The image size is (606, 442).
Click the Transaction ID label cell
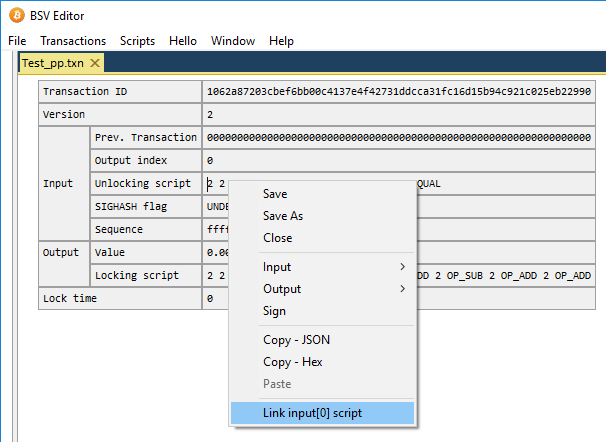[x=120, y=92]
